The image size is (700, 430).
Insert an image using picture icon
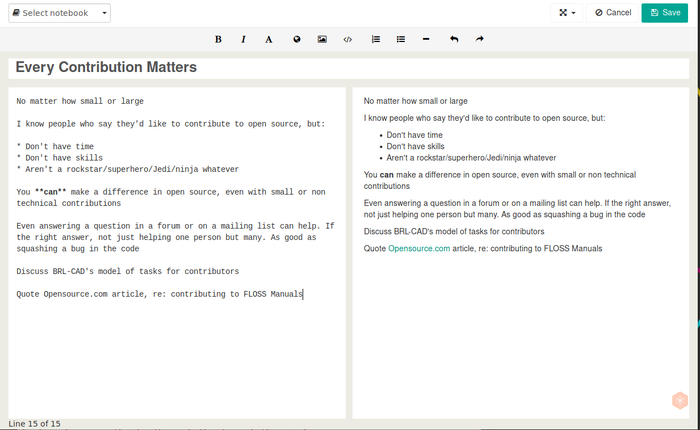[x=322, y=39]
